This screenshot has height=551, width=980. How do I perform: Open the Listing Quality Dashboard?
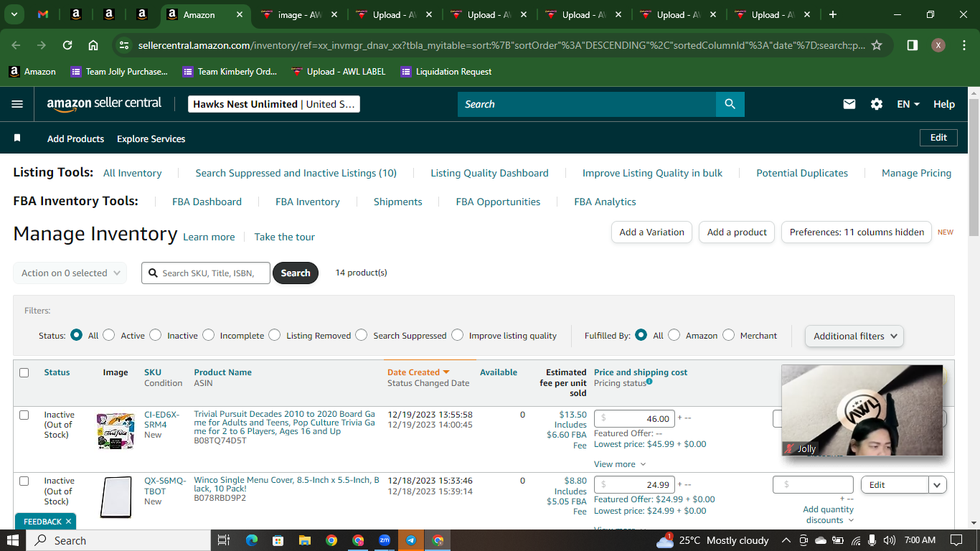[489, 173]
